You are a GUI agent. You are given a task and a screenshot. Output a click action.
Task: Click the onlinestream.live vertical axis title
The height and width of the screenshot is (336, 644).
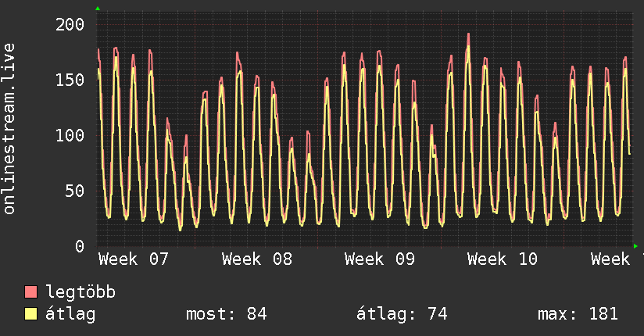pos(9,128)
